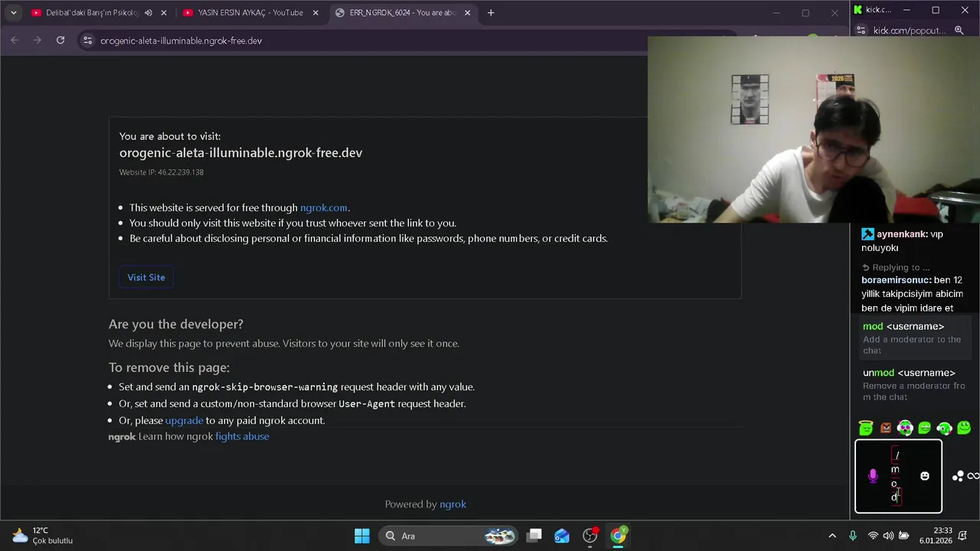Image resolution: width=980 pixels, height=551 pixels.
Task: Pick the grinning green emote
Action: (924, 429)
